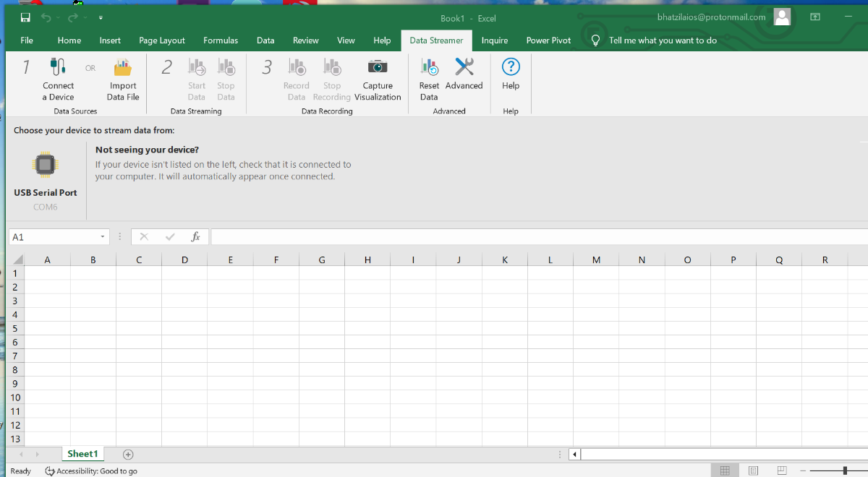Click the Stop Data button

226,79
